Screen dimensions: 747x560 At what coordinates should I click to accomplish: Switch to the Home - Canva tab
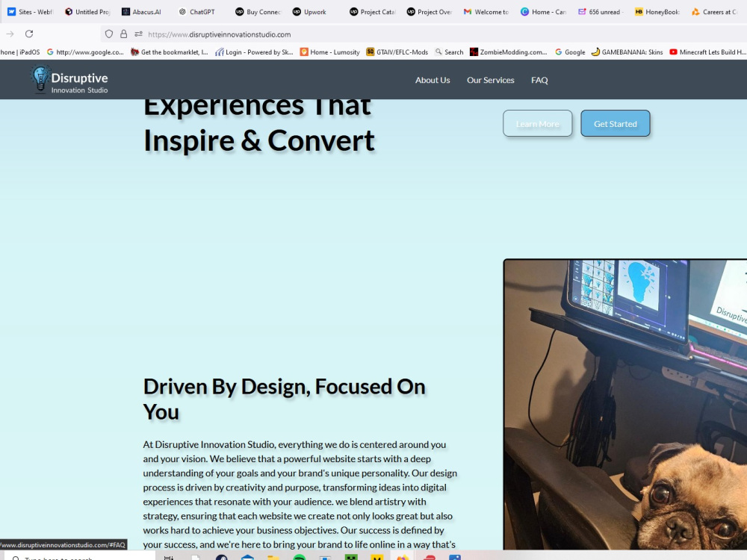(x=545, y=12)
